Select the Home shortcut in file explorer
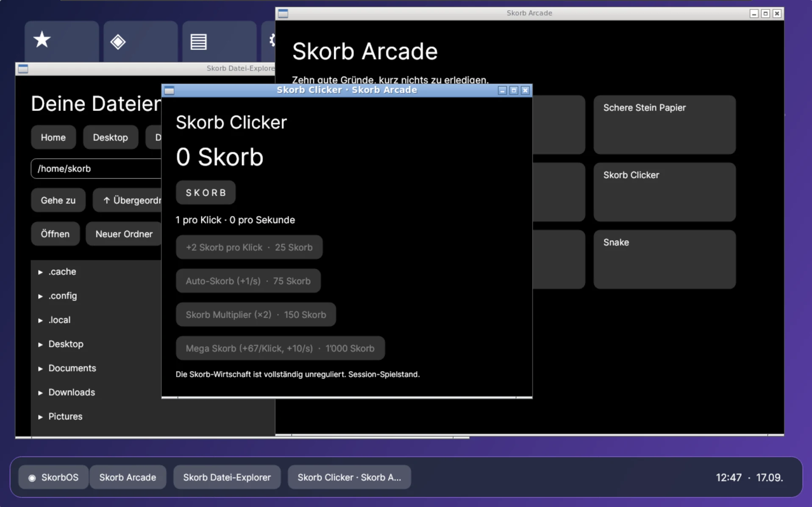The height and width of the screenshot is (507, 812). pyautogui.click(x=53, y=137)
